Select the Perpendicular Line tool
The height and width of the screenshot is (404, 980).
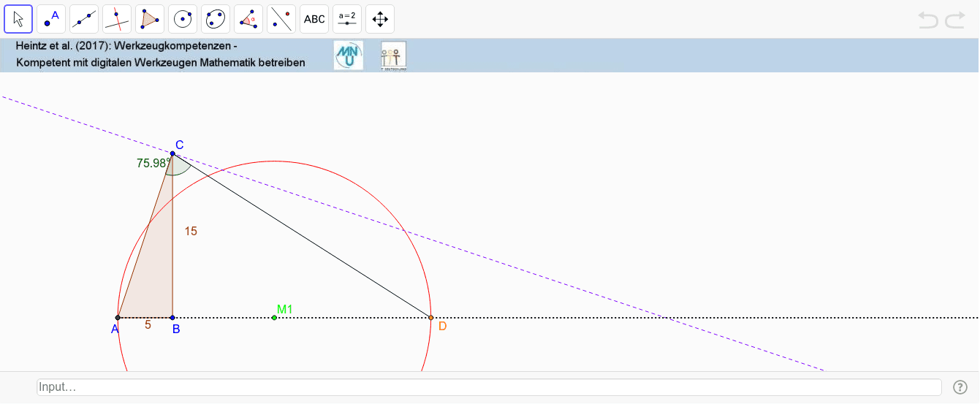pyautogui.click(x=117, y=19)
